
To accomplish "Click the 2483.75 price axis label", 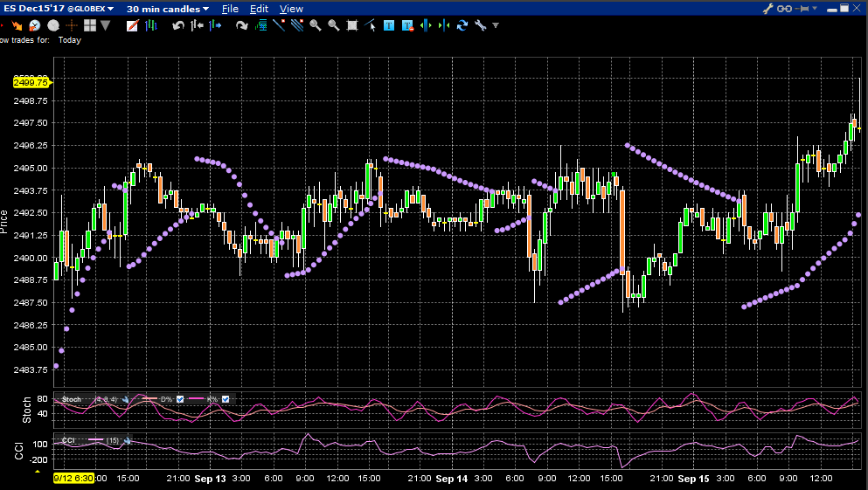I will pyautogui.click(x=31, y=370).
